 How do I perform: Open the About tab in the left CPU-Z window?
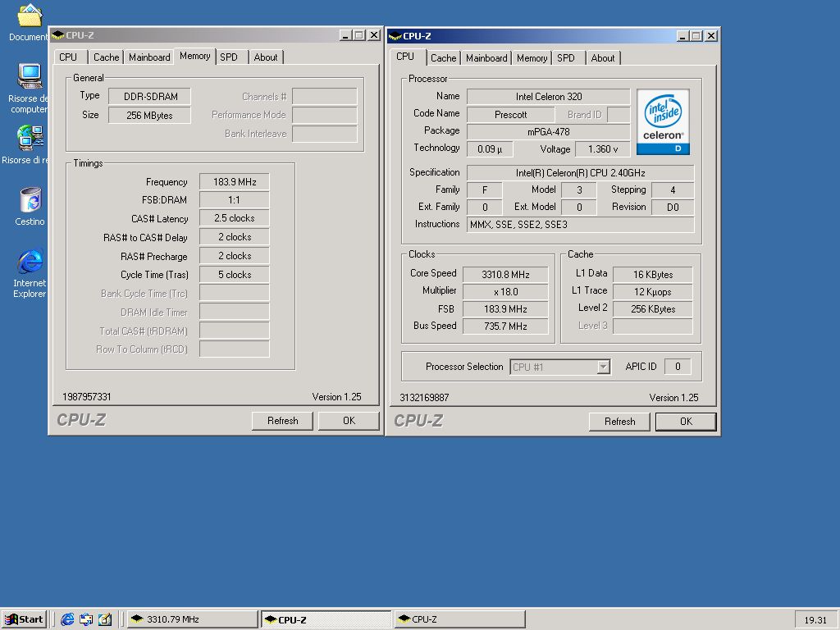coord(266,57)
